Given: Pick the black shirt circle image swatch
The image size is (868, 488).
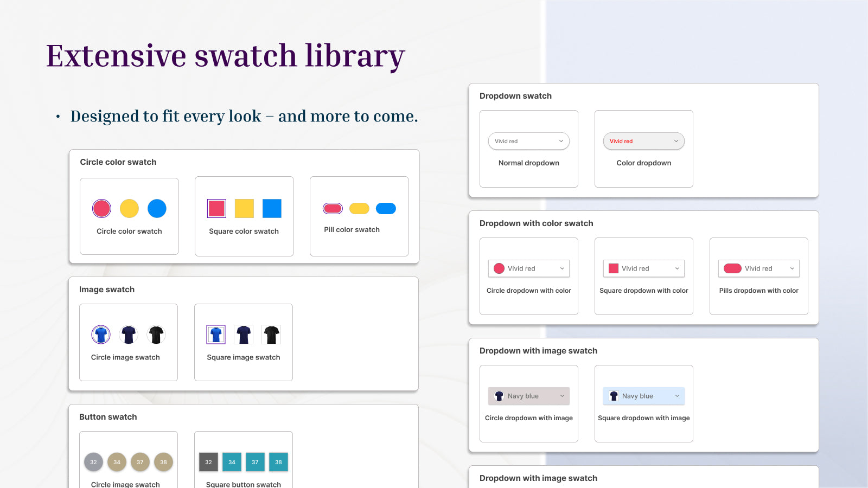Looking at the screenshot, I should click(x=156, y=335).
